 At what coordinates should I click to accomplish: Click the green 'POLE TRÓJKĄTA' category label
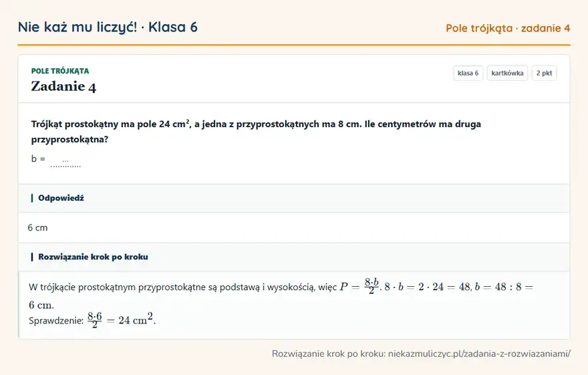click(x=60, y=71)
